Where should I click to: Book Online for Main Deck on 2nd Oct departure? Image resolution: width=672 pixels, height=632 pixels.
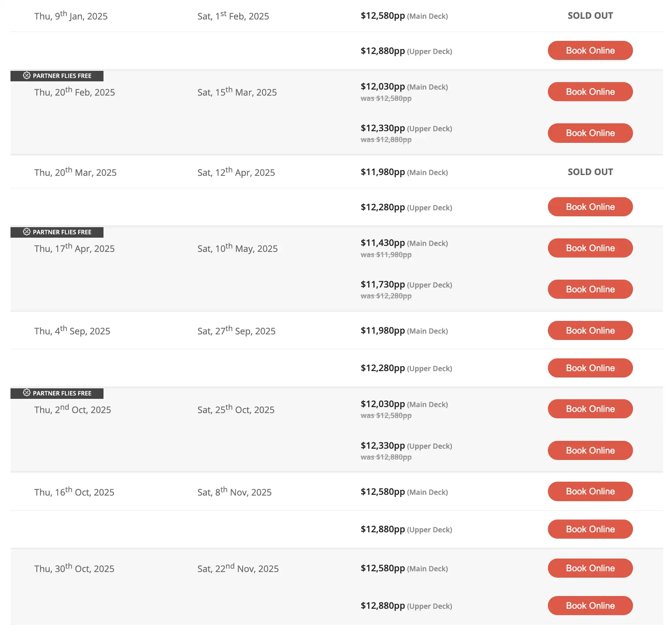pyautogui.click(x=590, y=409)
